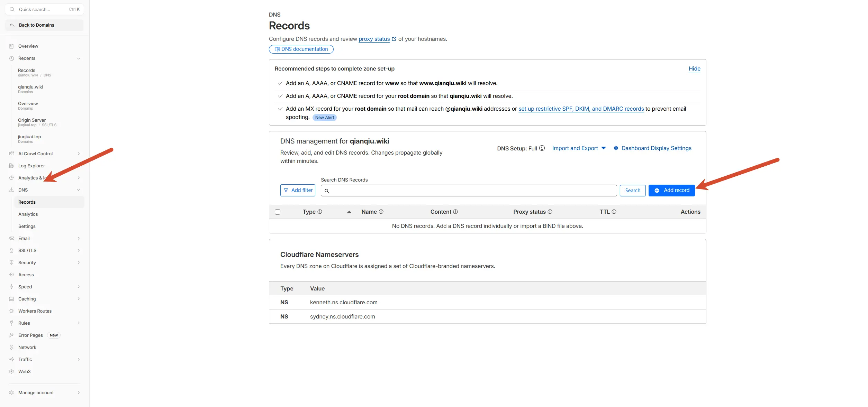
Task: Click the DNS Setup Full info icon
Action: pos(542,148)
